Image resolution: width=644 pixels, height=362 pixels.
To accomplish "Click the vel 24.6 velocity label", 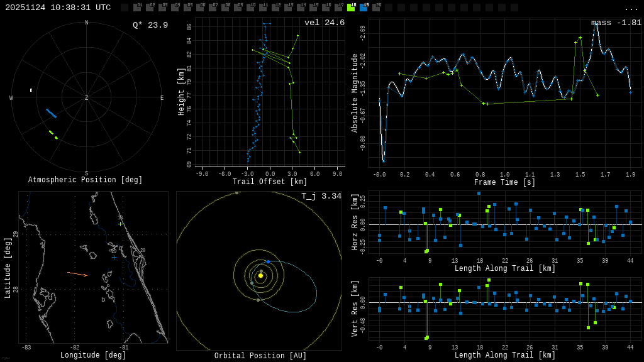I will (324, 23).
